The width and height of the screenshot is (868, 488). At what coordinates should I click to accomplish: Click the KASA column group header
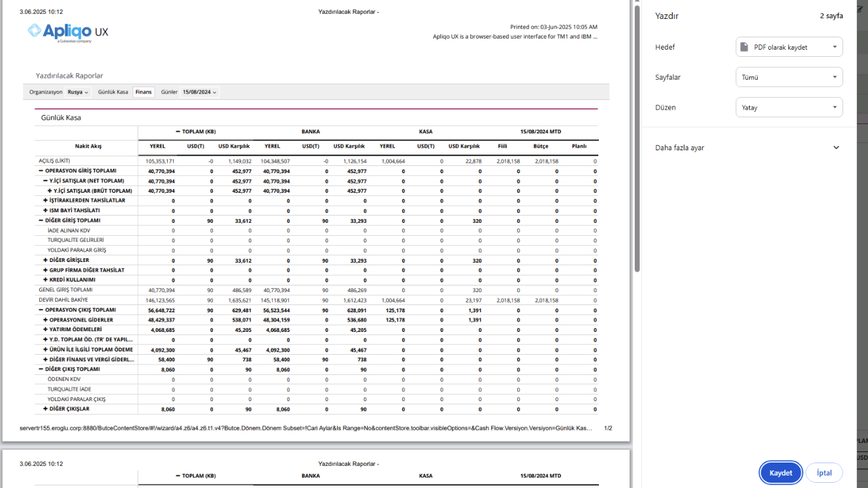pos(426,131)
